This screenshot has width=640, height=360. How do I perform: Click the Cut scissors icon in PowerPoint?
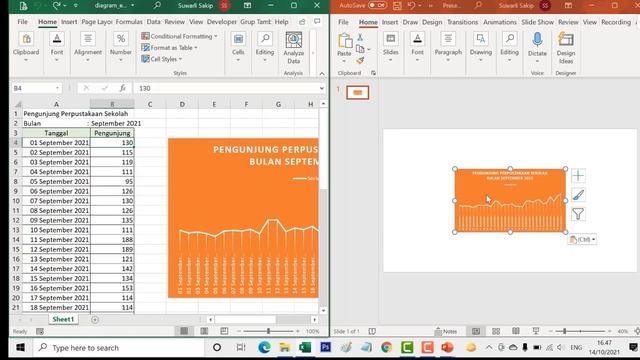coord(360,38)
